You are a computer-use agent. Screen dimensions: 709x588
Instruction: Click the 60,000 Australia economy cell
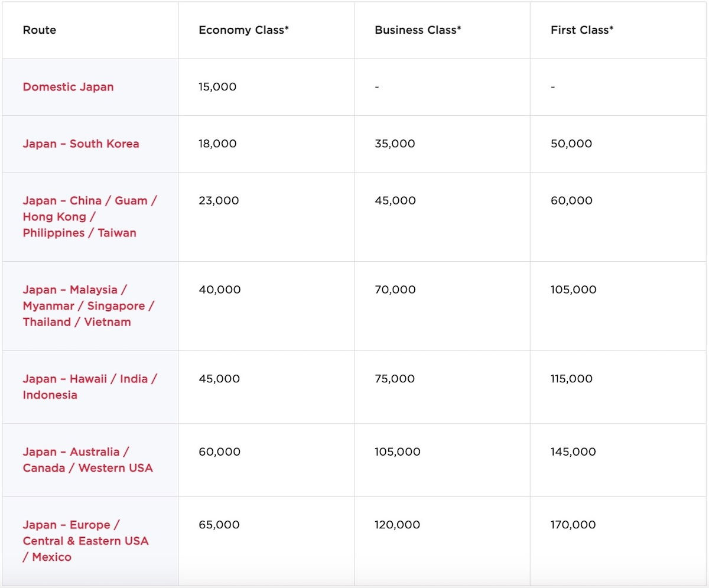(x=219, y=452)
